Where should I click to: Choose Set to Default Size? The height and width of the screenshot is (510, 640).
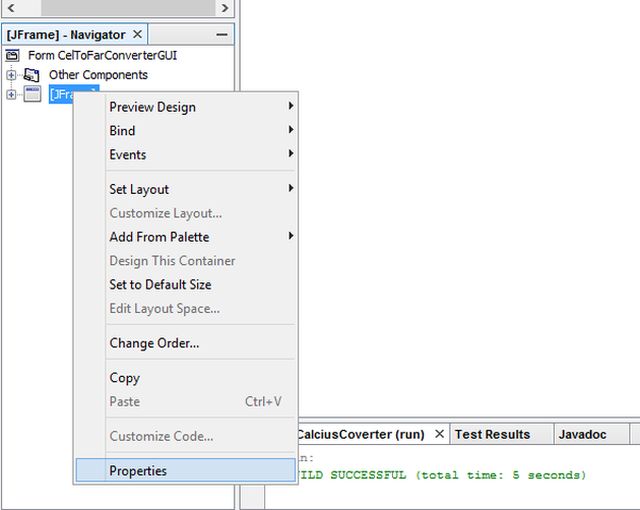coord(186,284)
